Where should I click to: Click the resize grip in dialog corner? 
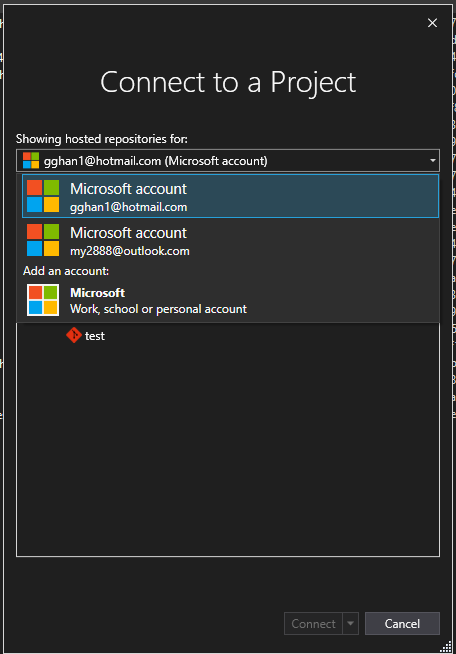tap(446, 646)
